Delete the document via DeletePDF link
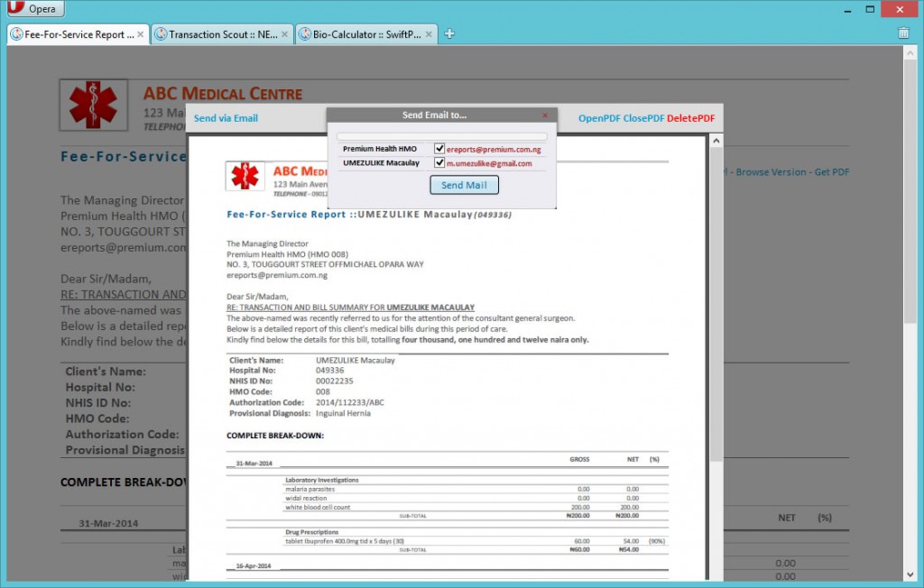This screenshot has height=588, width=924. [x=693, y=118]
